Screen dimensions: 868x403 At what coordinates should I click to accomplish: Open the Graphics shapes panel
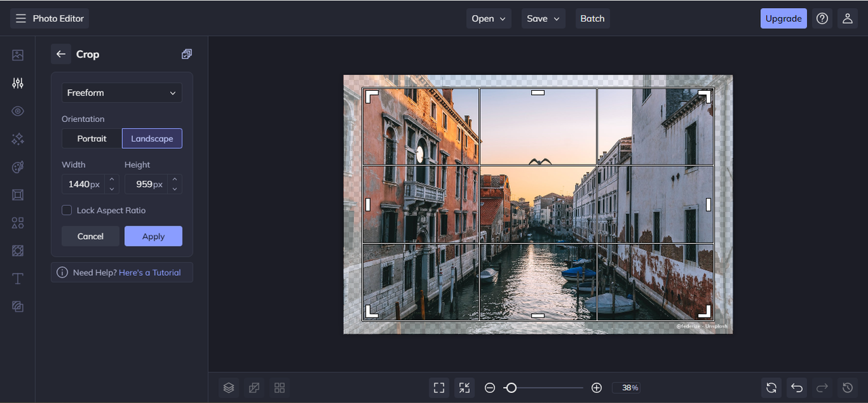pyautogui.click(x=17, y=222)
